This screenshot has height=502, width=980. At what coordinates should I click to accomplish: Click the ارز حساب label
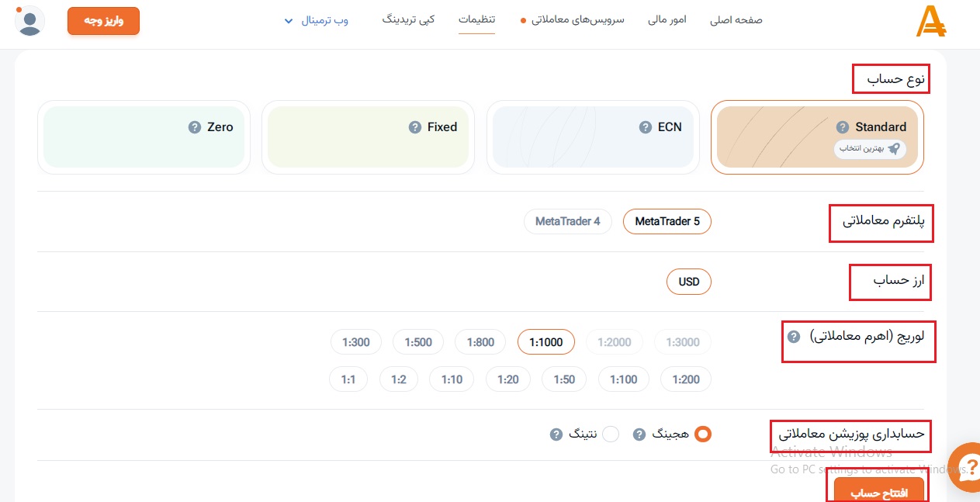pyautogui.click(x=899, y=281)
